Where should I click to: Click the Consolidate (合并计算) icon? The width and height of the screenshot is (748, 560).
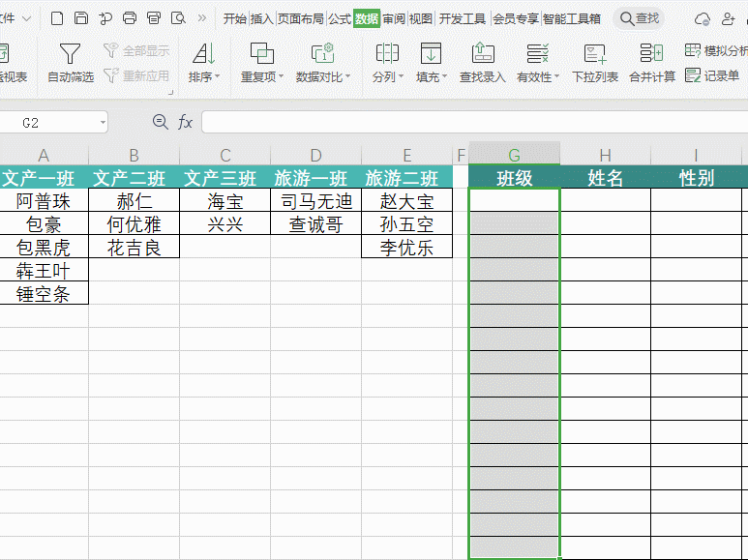651,53
